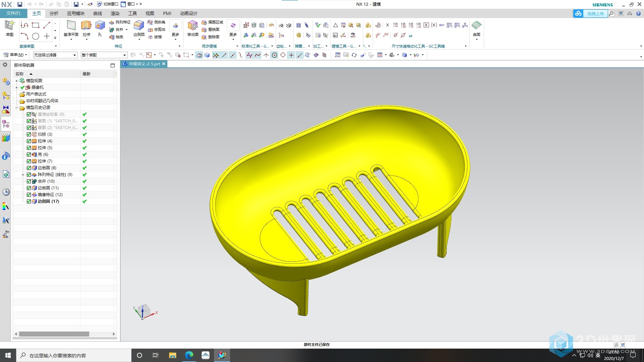This screenshot has height=362, width=644.
Task: Select Delete Face (删除面) command
Action: [211, 37]
